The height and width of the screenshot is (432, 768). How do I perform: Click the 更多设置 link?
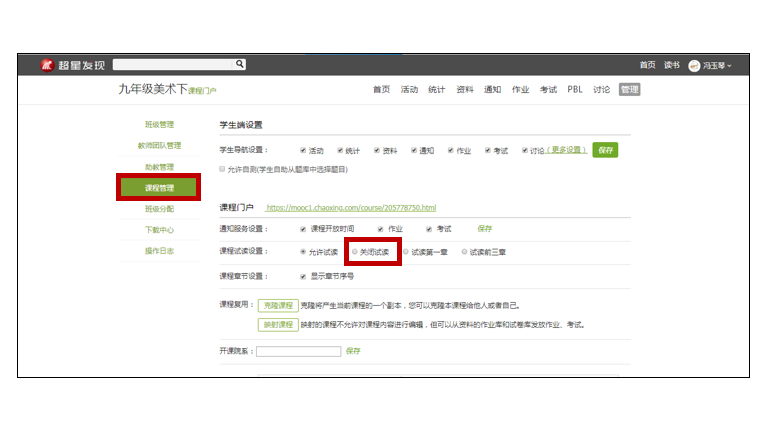click(x=566, y=150)
